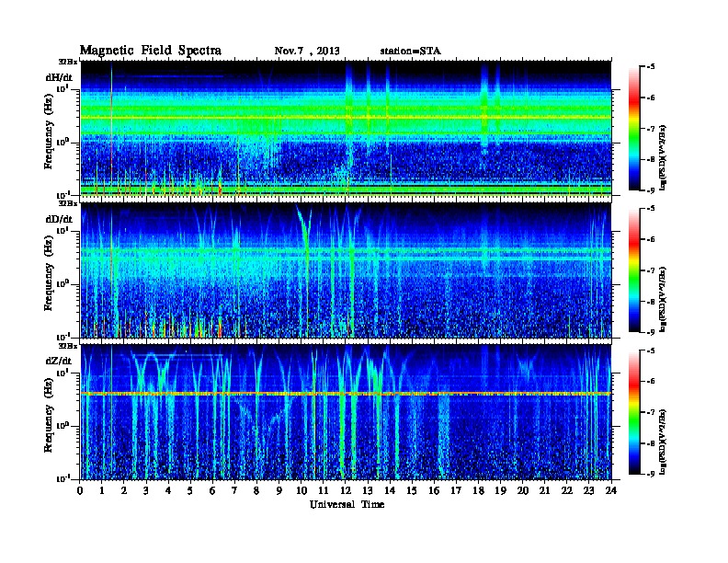Click hour tick label 13 on time axis

pos(368,490)
